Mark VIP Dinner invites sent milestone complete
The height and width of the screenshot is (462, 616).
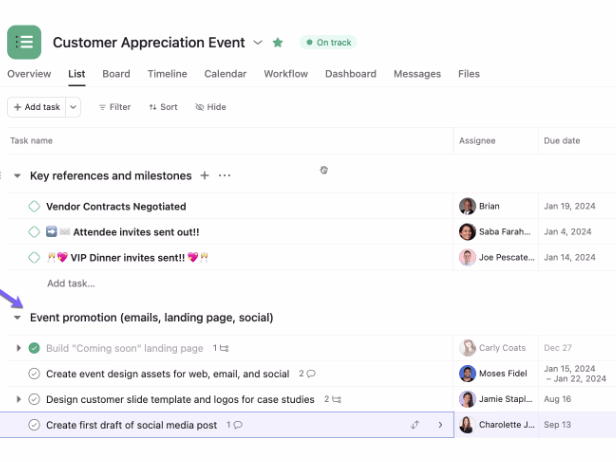point(34,258)
